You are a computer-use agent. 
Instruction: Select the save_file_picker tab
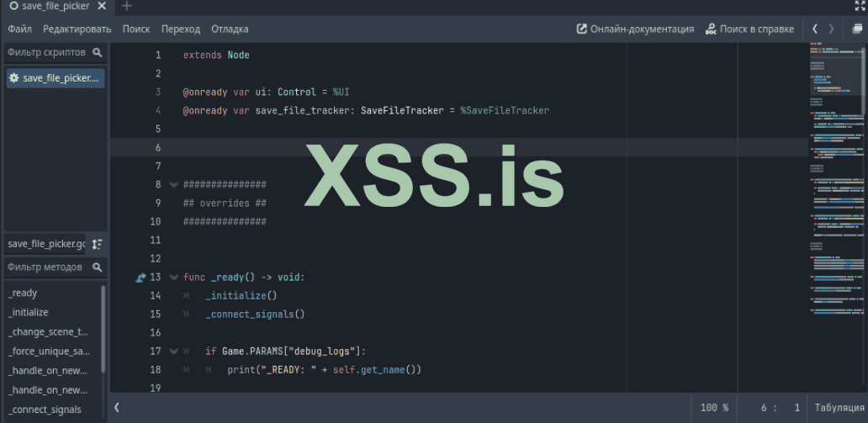point(55,6)
